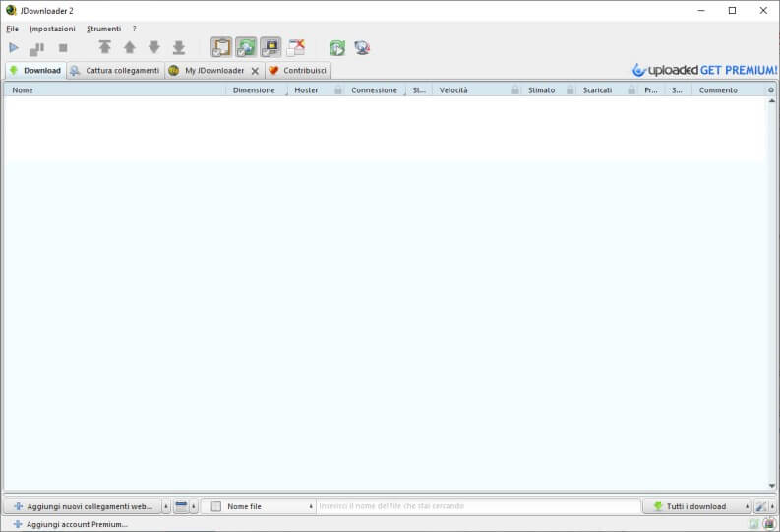This screenshot has height=532, width=780.
Task: Click the S... column header
Action: pyautogui.click(x=678, y=90)
